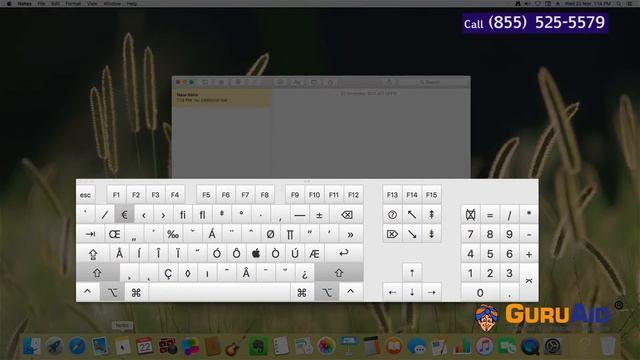Open the Help menu
The width and height of the screenshot is (640, 360).
(131, 4)
